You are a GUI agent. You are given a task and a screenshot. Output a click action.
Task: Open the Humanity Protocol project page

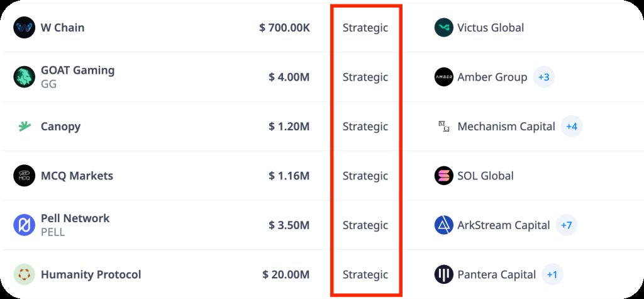91,274
